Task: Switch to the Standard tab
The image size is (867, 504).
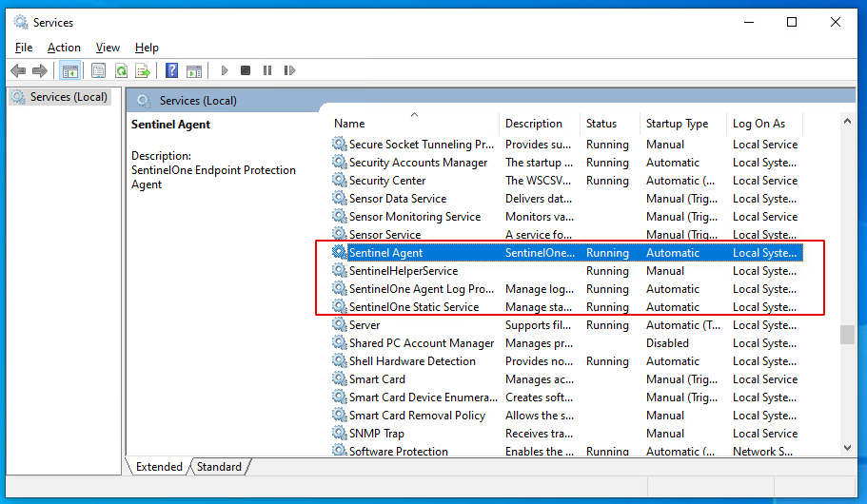Action: [219, 467]
